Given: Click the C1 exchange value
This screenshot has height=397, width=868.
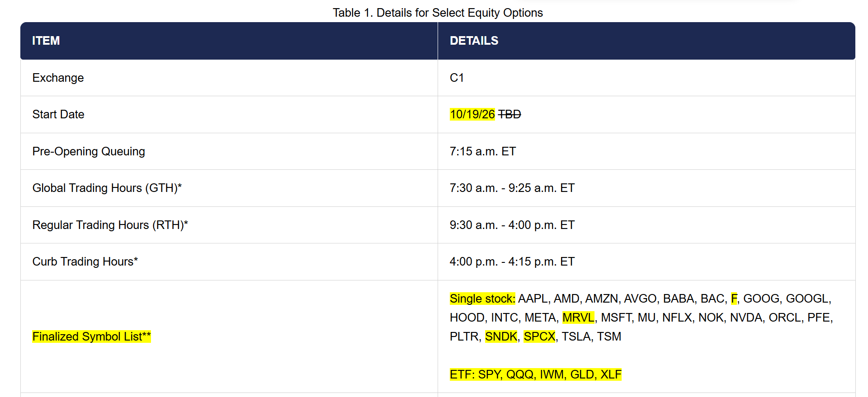Looking at the screenshot, I should 457,78.
